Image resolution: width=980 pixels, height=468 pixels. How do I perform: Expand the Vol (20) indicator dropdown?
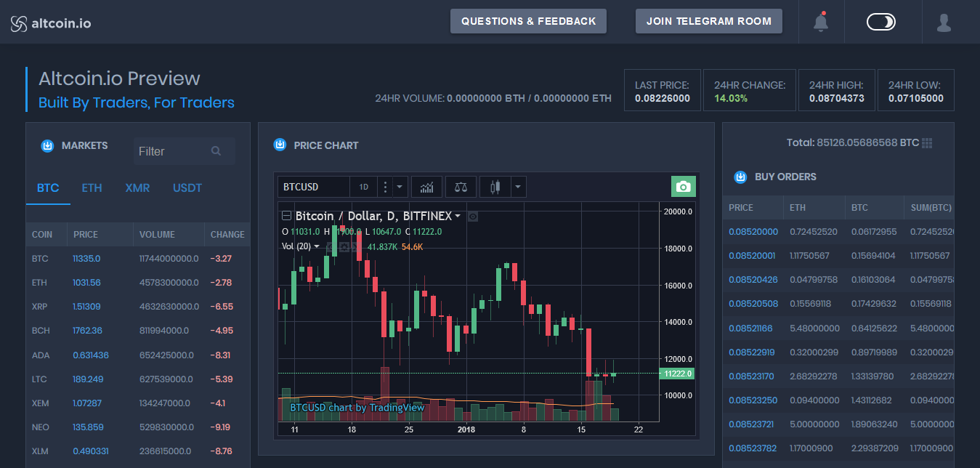(317, 246)
